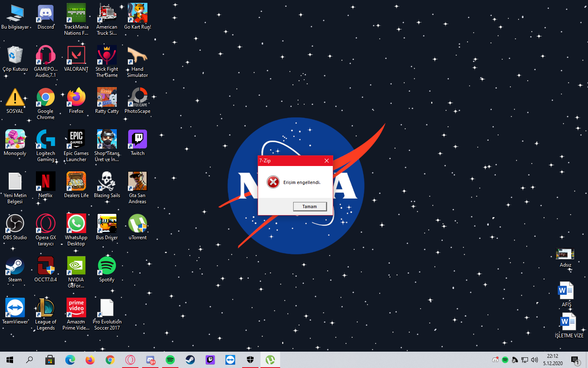Select Stick Fight The Game icon
This screenshot has height=368, width=588.
click(107, 62)
